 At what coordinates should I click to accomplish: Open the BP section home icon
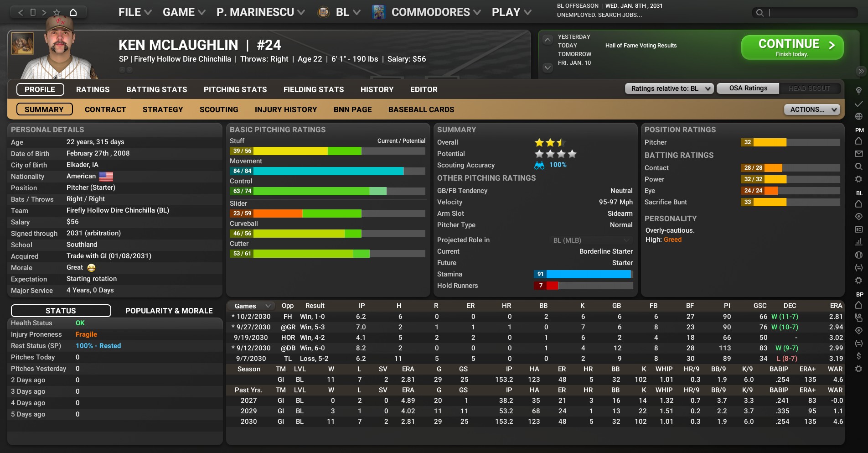tap(858, 305)
